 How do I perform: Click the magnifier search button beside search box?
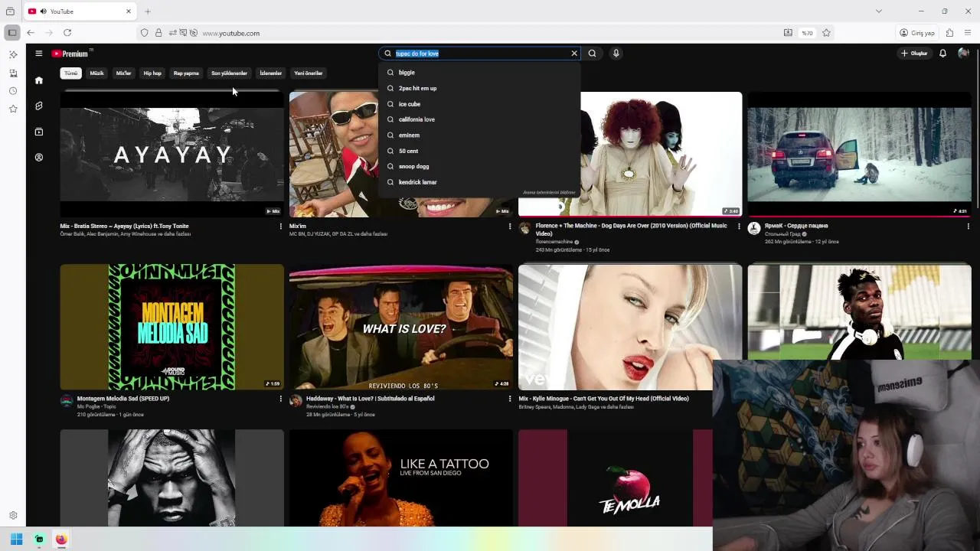pos(592,54)
